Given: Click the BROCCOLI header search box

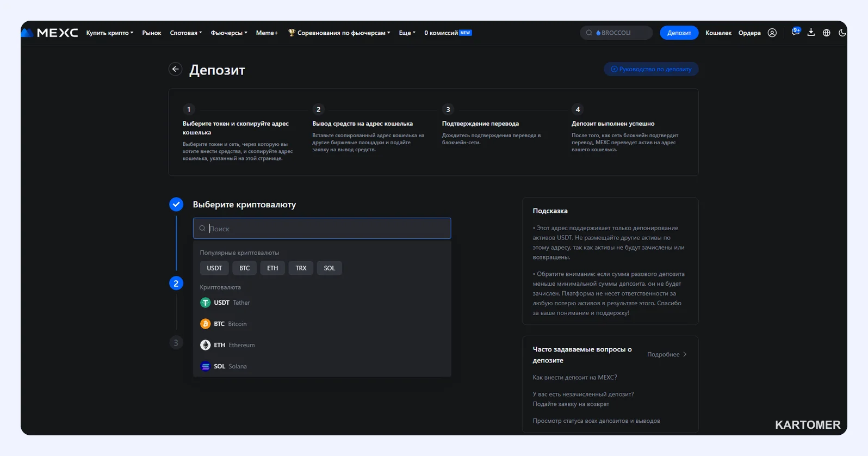Looking at the screenshot, I should [x=616, y=33].
